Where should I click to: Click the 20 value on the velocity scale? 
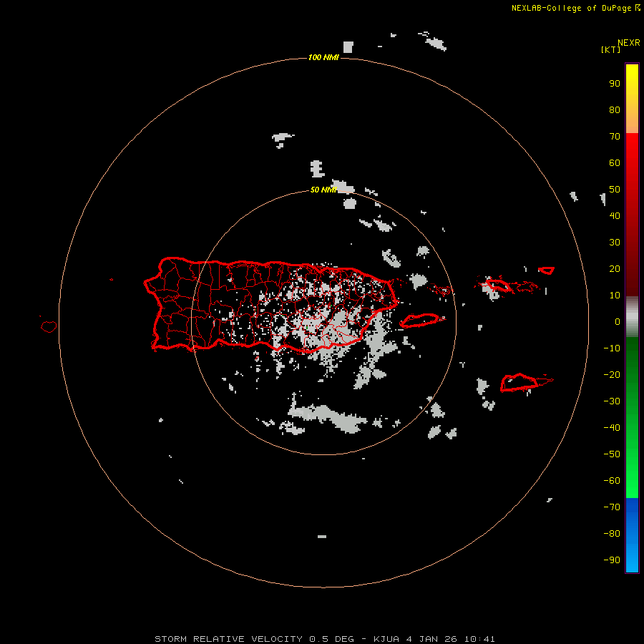click(x=615, y=268)
